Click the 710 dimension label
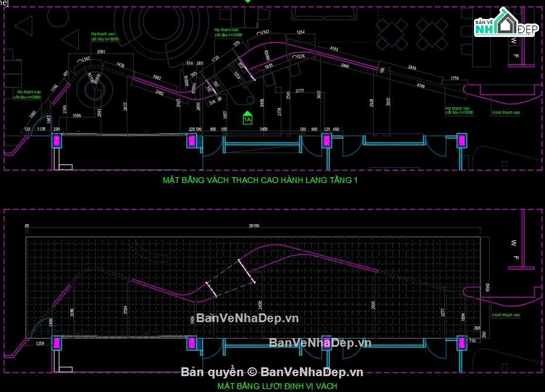This screenshot has height=392, width=545. click(x=472, y=340)
